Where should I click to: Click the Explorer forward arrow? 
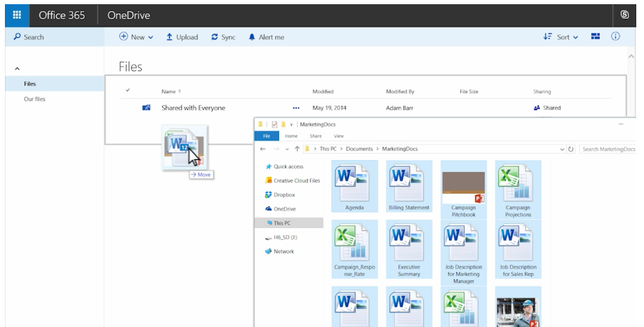tap(276, 149)
